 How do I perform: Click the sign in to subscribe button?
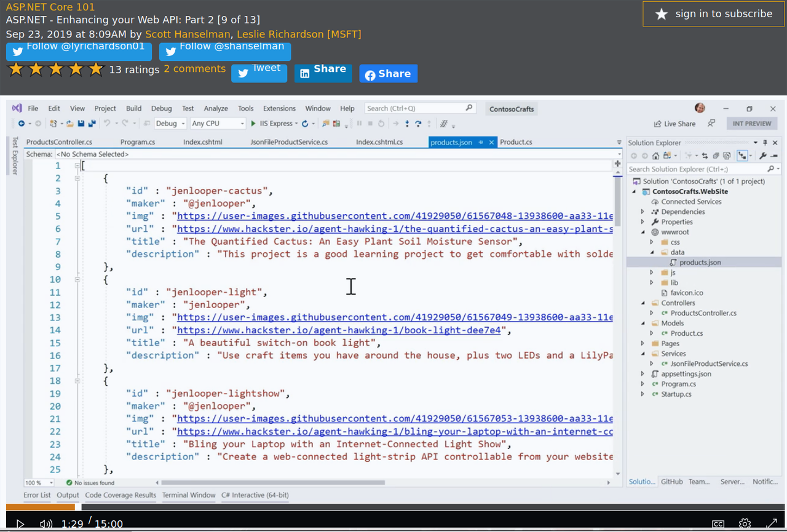pos(713,14)
